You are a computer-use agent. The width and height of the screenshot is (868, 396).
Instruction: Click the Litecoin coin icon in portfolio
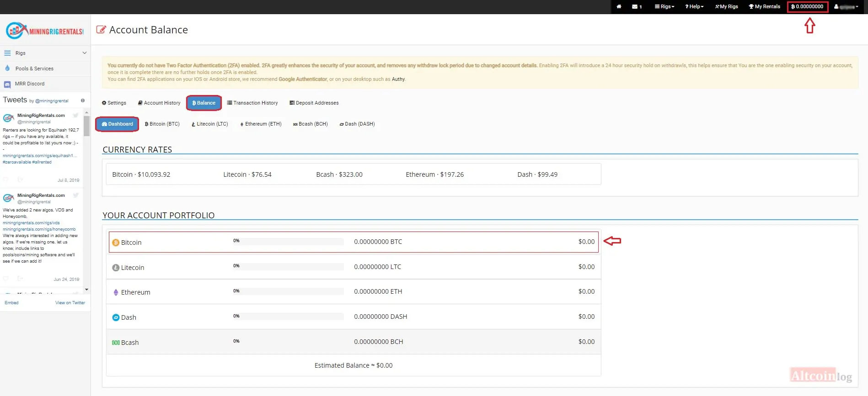tap(116, 268)
